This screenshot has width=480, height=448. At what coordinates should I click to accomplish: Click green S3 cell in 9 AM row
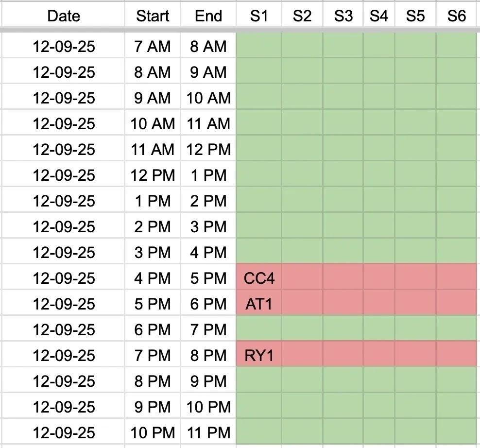coord(343,98)
